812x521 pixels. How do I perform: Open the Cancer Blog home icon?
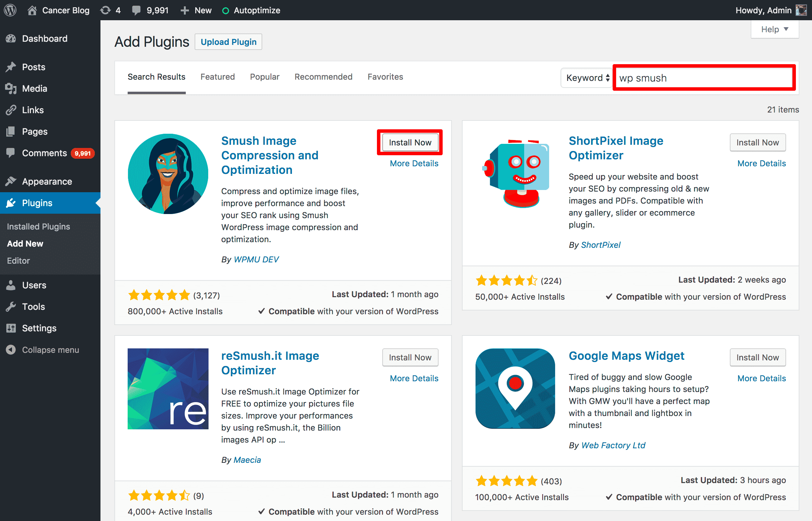click(x=32, y=10)
